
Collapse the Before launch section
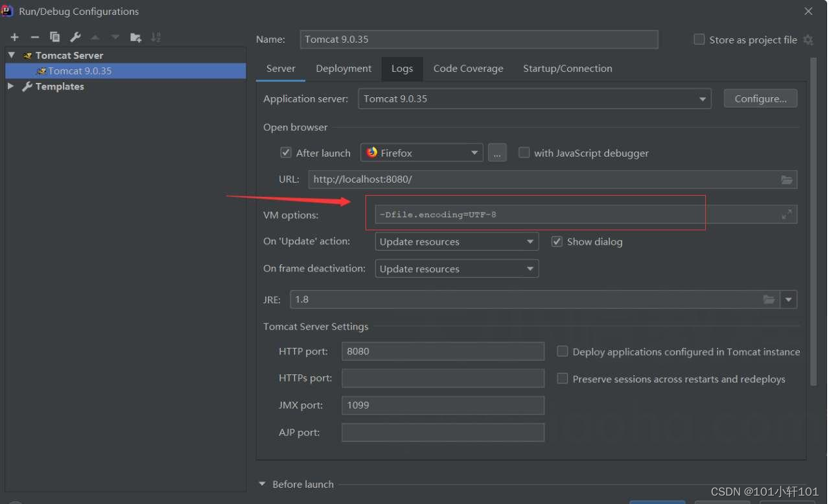pyautogui.click(x=263, y=484)
